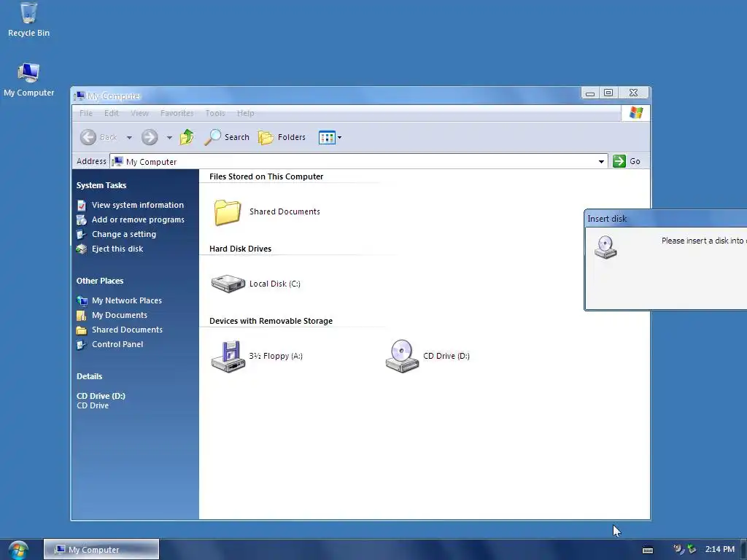Viewport: 747px width, 560px height.
Task: Click the My Computer taskbar button
Action: (x=101, y=550)
